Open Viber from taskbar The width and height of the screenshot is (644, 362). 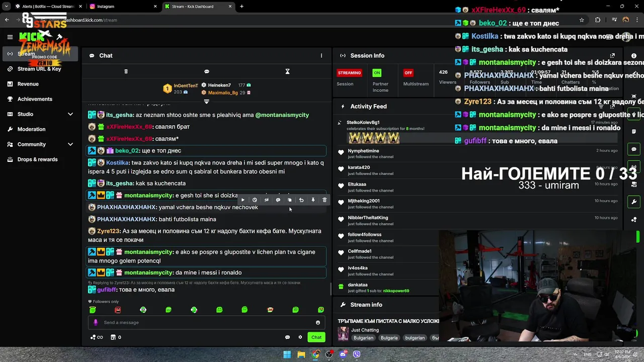pyautogui.click(x=357, y=354)
